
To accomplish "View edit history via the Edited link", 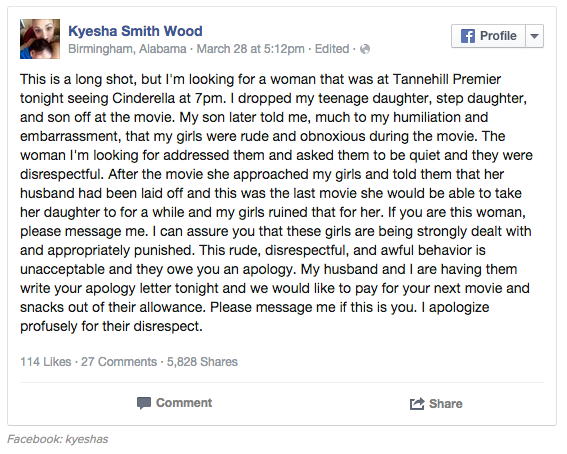I will click(332, 49).
